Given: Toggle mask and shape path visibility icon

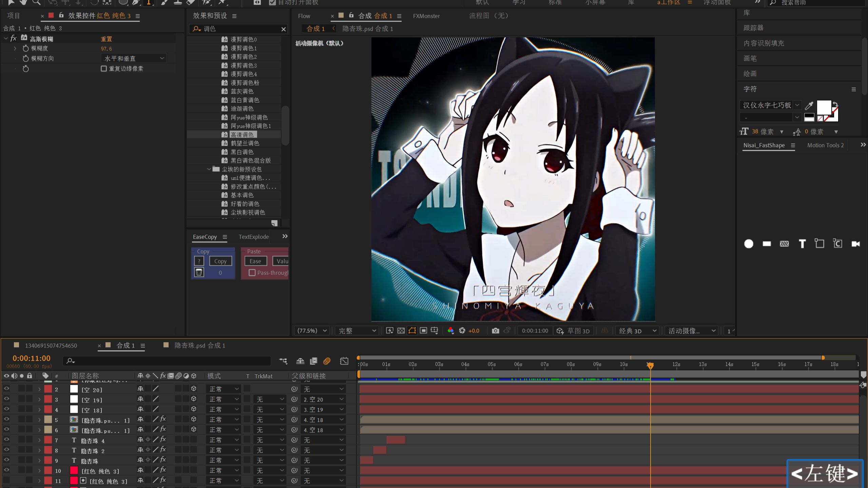Looking at the screenshot, I should (412, 331).
